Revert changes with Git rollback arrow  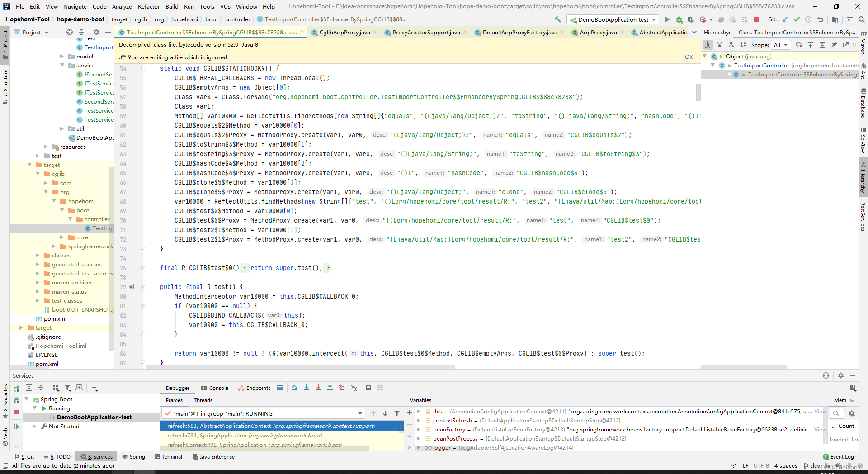pos(820,19)
